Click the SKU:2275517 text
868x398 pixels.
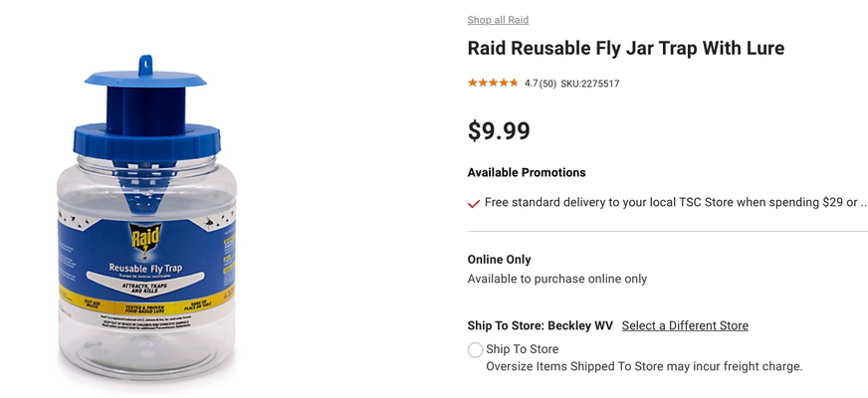coord(590,84)
